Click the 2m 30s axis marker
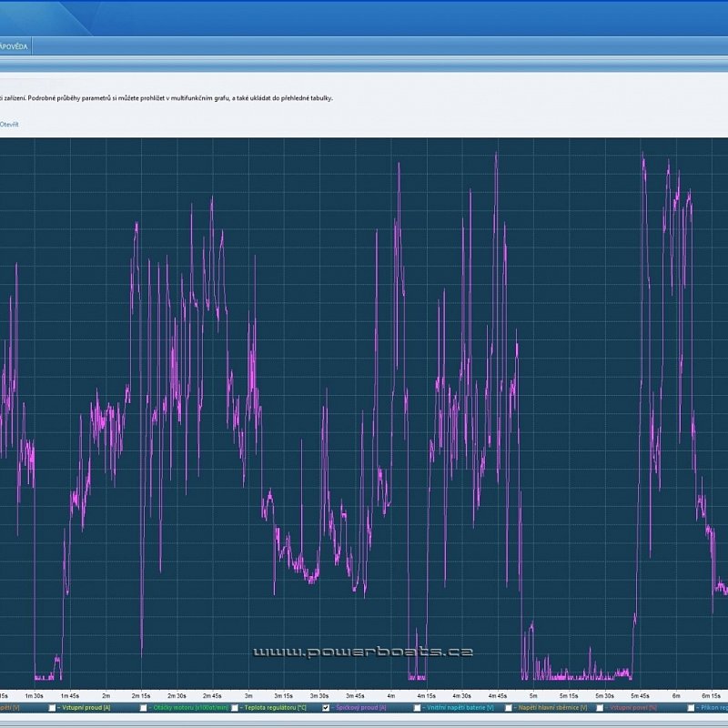Screen dimensions: 728x728 [177, 694]
